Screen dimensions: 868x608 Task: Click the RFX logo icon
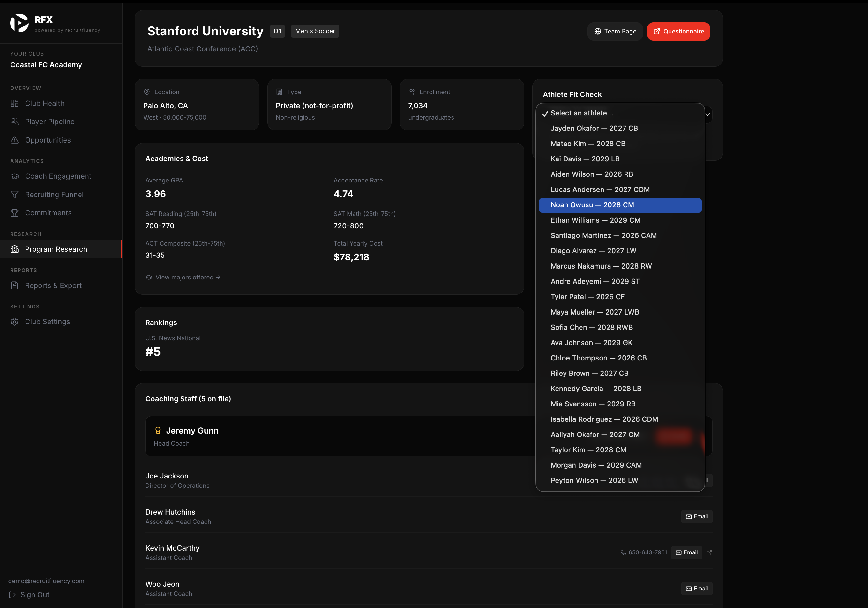pyautogui.click(x=19, y=23)
